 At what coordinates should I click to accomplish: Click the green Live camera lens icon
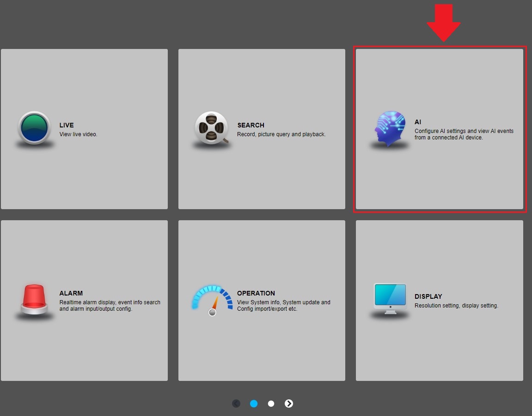tap(34, 128)
